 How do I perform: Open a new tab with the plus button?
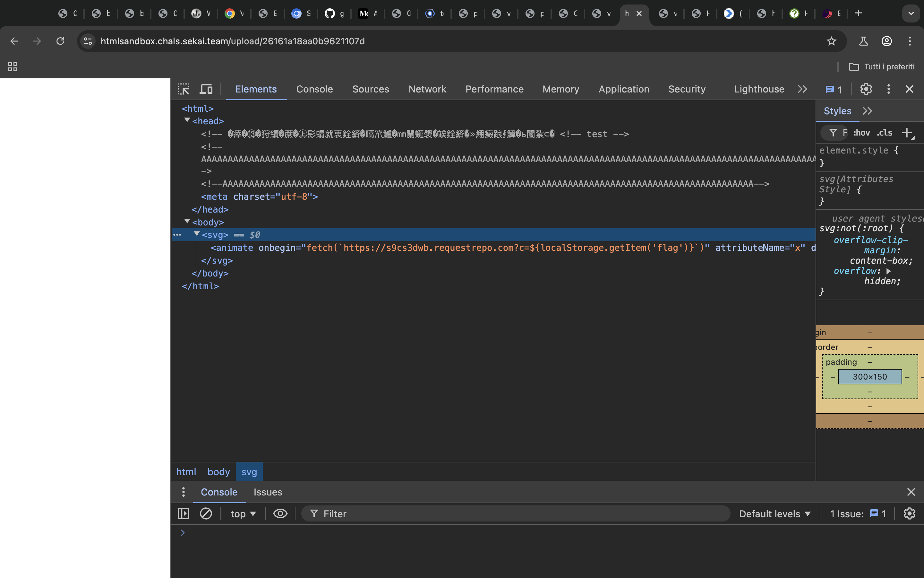pyautogui.click(x=858, y=13)
